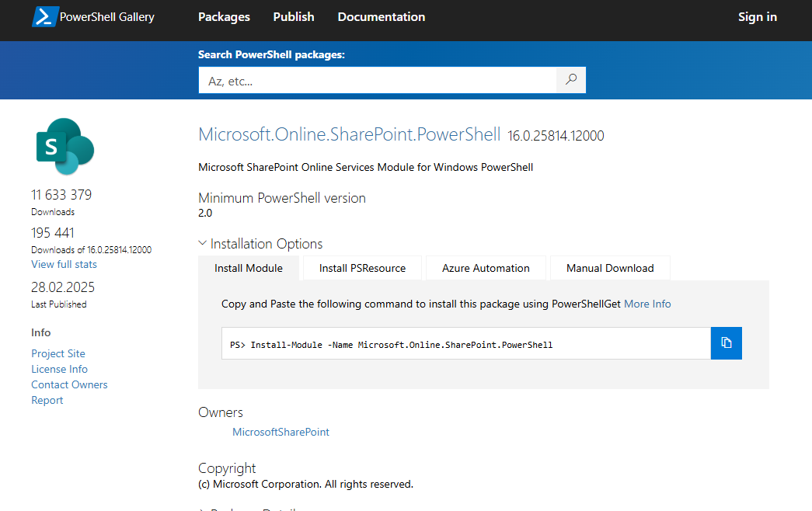Click the MicrosoftSharePoint owner link

click(x=281, y=432)
